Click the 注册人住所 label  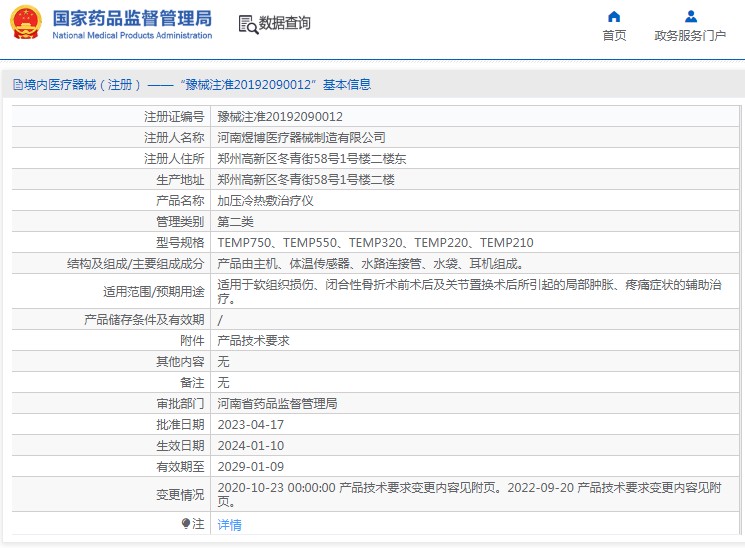(174, 159)
